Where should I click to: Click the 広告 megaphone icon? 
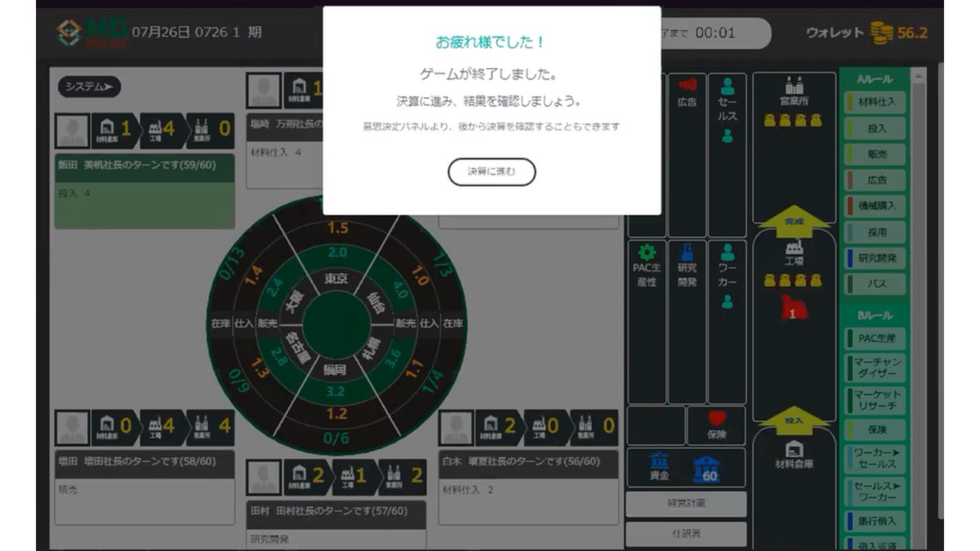tap(687, 85)
